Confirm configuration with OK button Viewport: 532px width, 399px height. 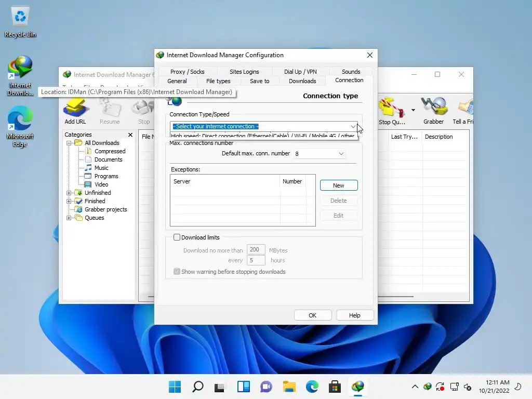[312, 315]
